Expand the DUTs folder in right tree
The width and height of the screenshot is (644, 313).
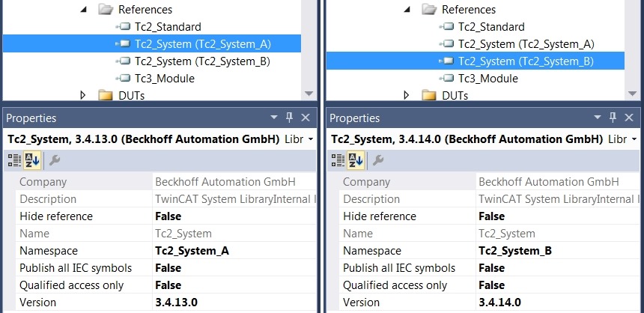point(407,95)
